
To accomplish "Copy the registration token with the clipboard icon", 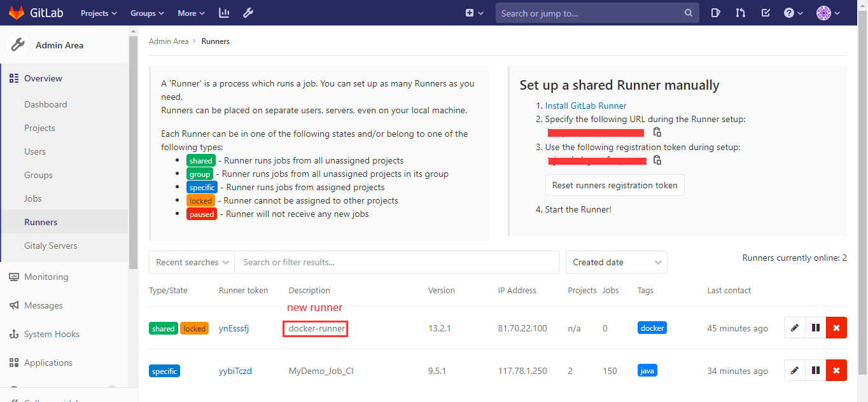I will pyautogui.click(x=657, y=160).
